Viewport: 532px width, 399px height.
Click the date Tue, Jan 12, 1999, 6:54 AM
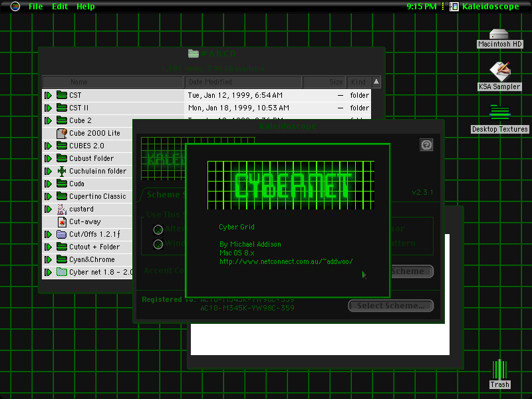(x=235, y=95)
